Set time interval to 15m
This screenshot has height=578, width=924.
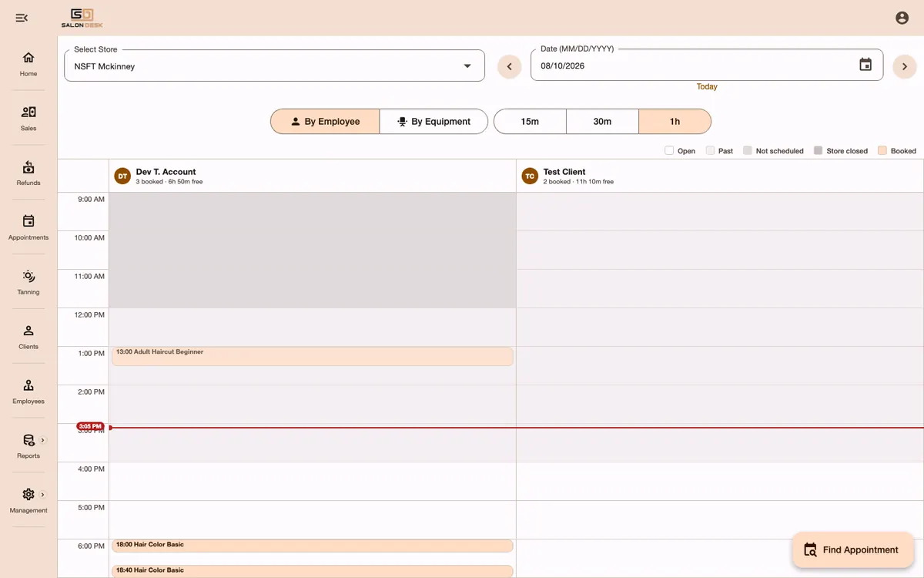click(530, 122)
